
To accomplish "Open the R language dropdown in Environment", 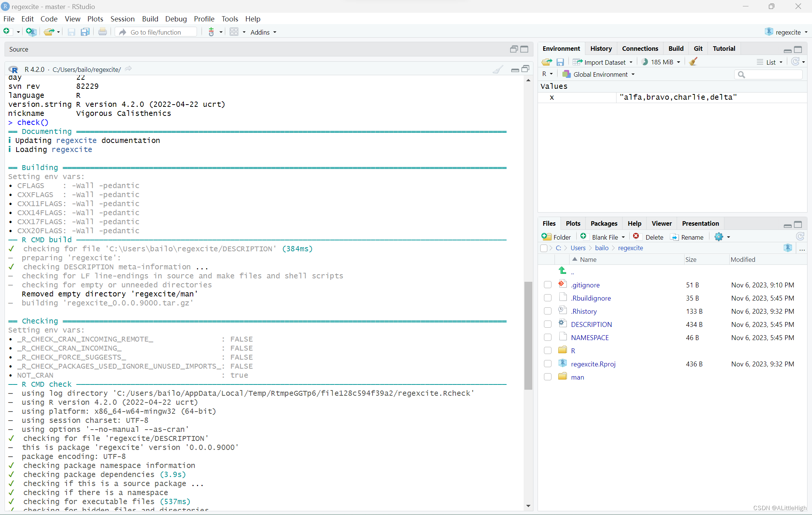I will tap(547, 74).
